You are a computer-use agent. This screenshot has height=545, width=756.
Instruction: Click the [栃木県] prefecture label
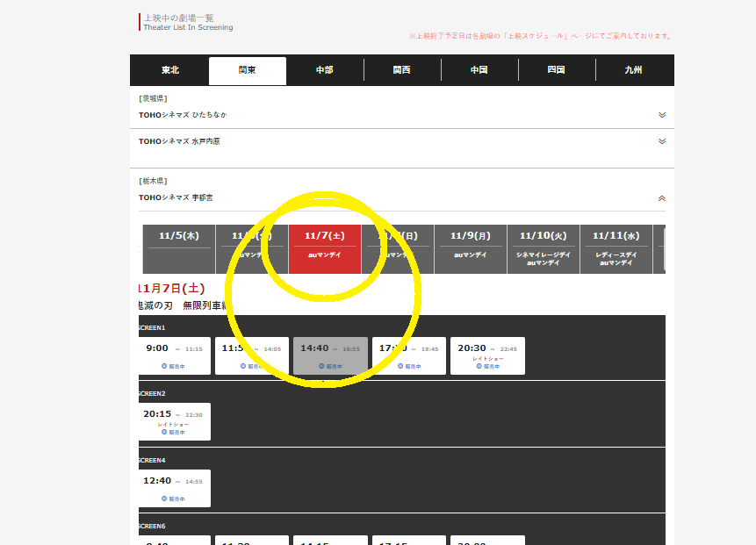153,181
